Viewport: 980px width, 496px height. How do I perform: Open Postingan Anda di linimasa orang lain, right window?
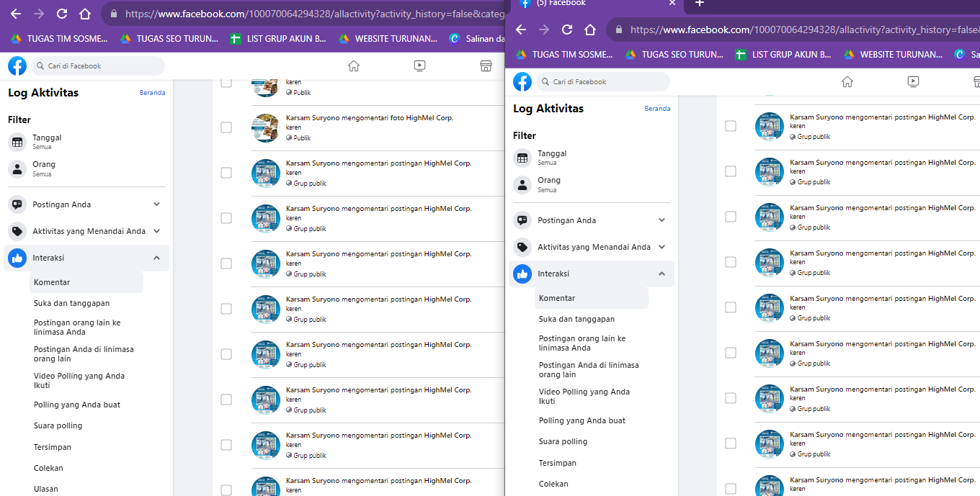[x=589, y=370]
